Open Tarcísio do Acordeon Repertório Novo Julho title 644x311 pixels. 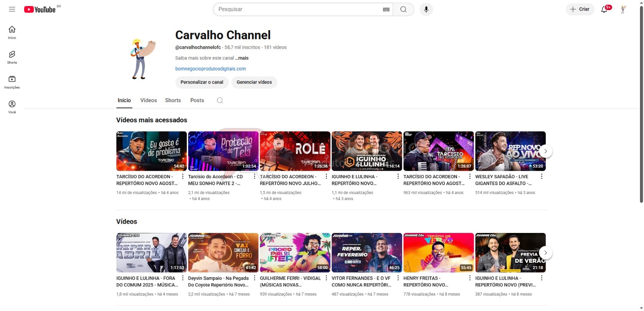[x=290, y=180]
